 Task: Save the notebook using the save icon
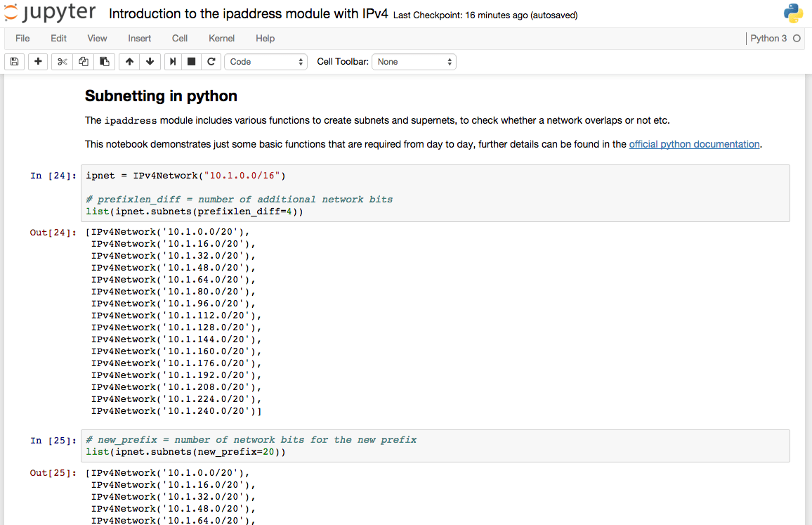click(x=14, y=61)
